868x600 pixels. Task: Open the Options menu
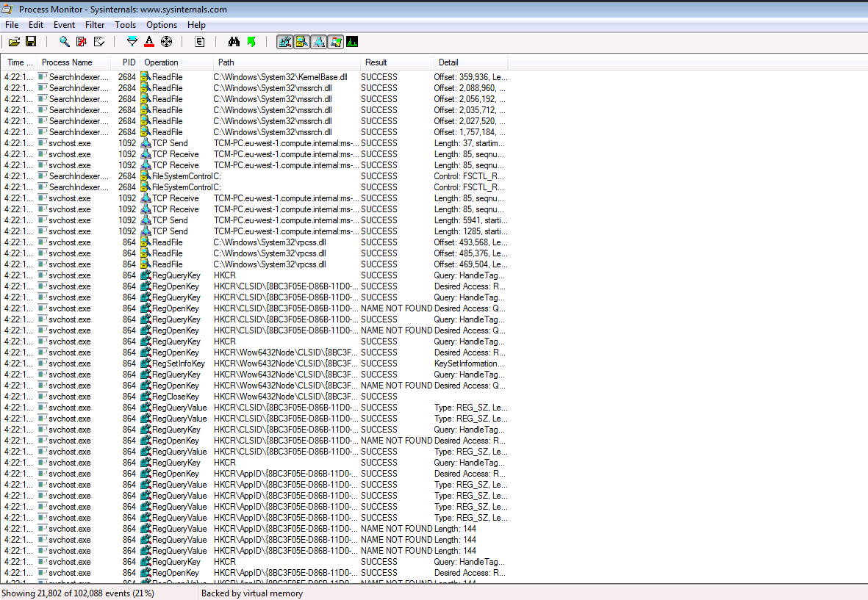[162, 25]
